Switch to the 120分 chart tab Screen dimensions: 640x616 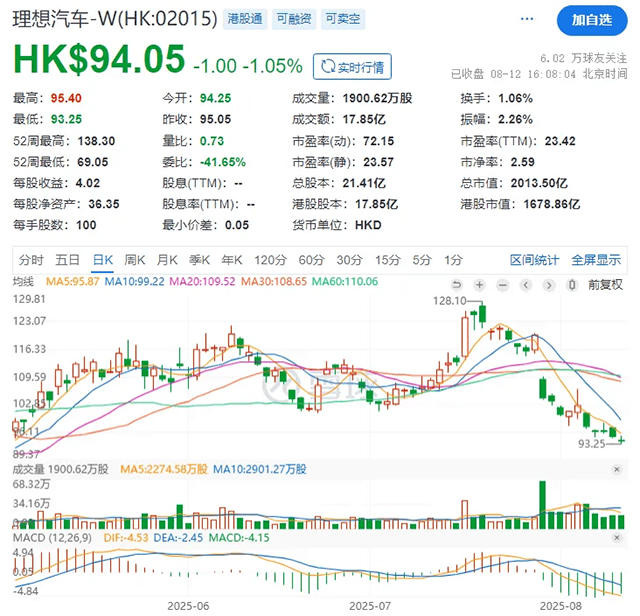coord(270,260)
